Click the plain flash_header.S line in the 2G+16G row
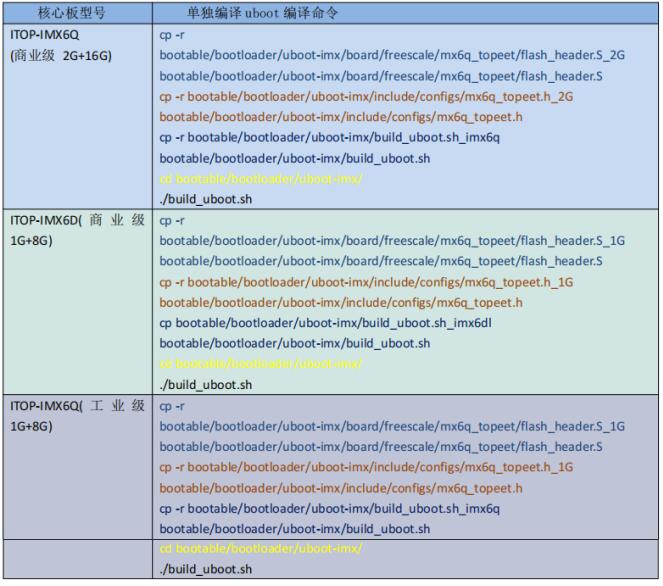The image size is (663, 586). coord(381,76)
